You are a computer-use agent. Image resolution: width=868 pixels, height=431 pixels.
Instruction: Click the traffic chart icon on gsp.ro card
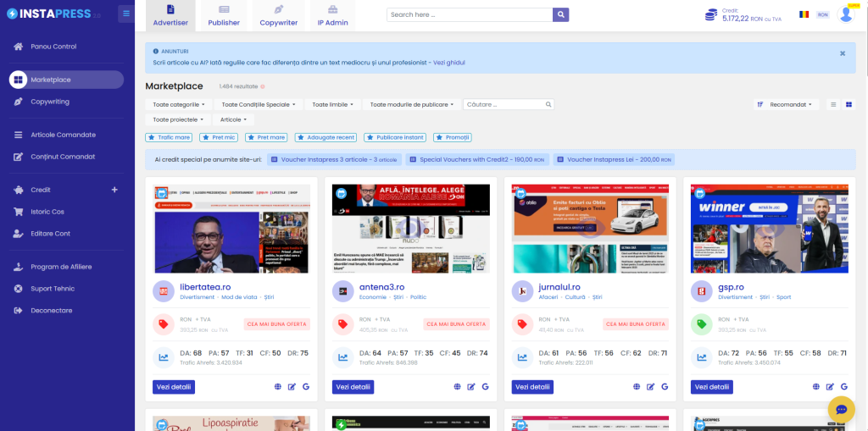[701, 357]
